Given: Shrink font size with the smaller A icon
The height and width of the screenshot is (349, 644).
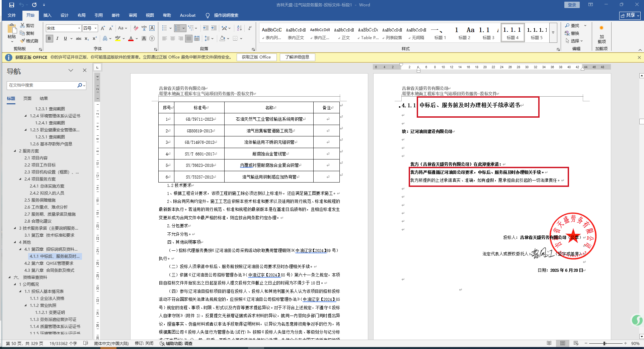Looking at the screenshot, I should [111, 28].
